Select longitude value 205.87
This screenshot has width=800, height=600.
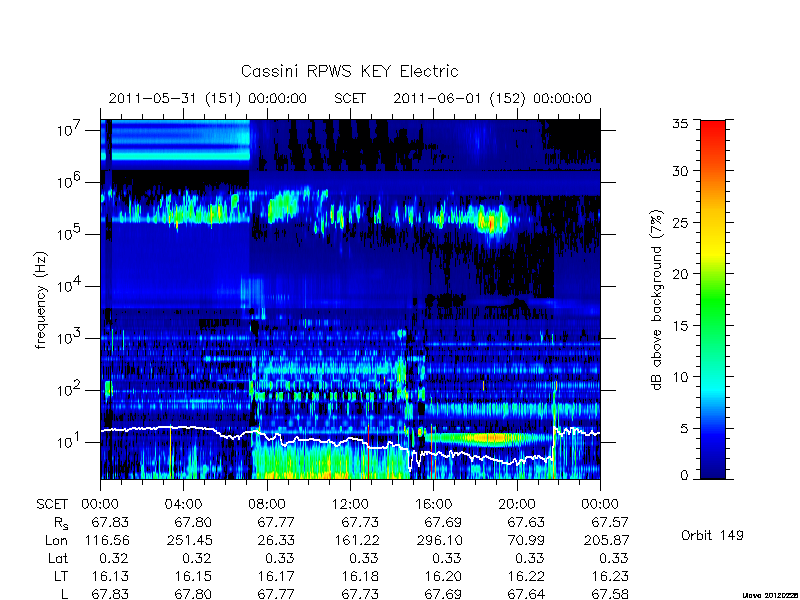(606, 540)
